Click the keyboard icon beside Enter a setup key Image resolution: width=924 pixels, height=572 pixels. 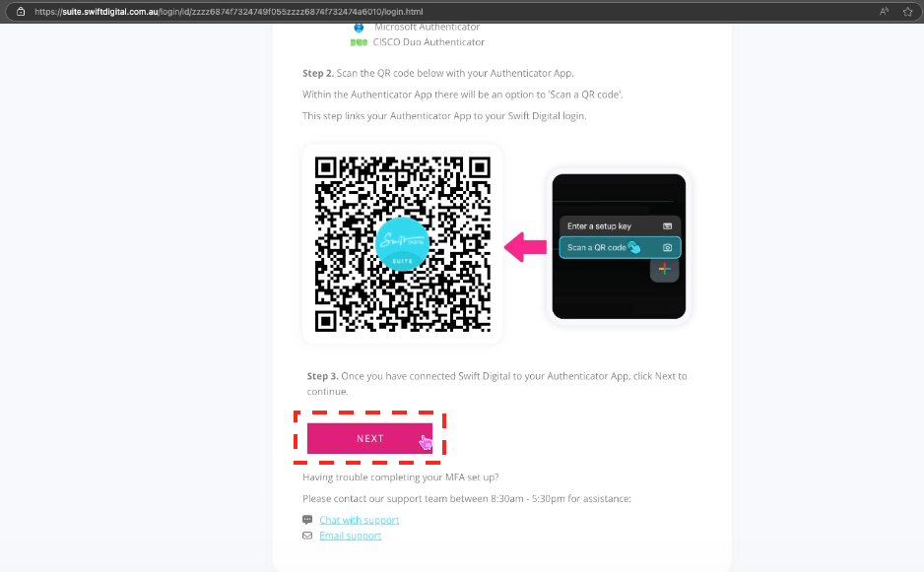pos(667,226)
